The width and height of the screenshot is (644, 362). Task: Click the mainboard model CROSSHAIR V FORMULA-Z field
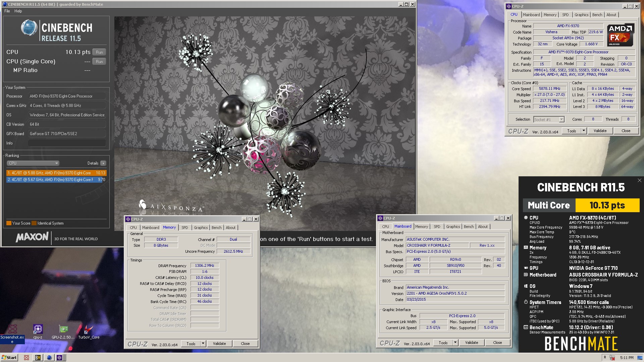tap(437, 245)
